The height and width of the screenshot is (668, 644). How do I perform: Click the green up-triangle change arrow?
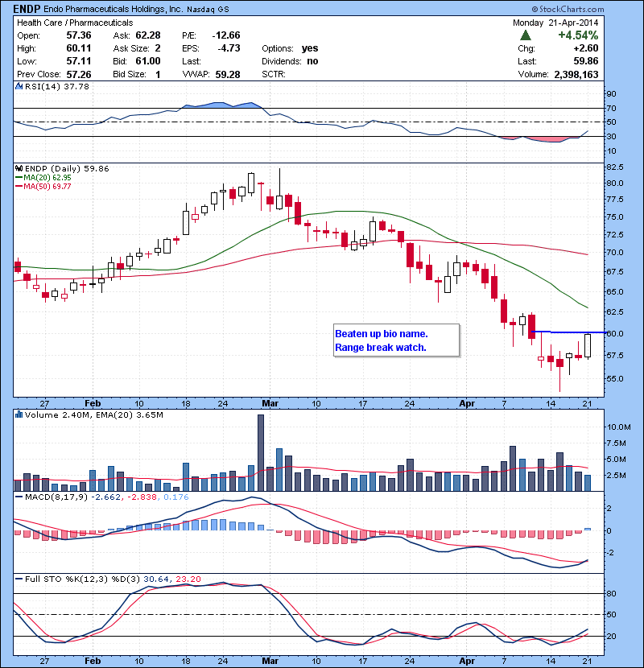pyautogui.click(x=526, y=35)
